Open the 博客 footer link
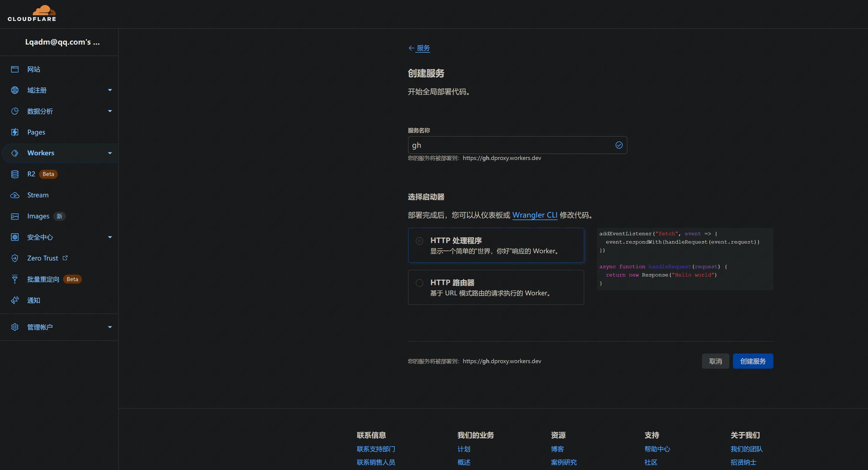The image size is (868, 470). pos(557,449)
